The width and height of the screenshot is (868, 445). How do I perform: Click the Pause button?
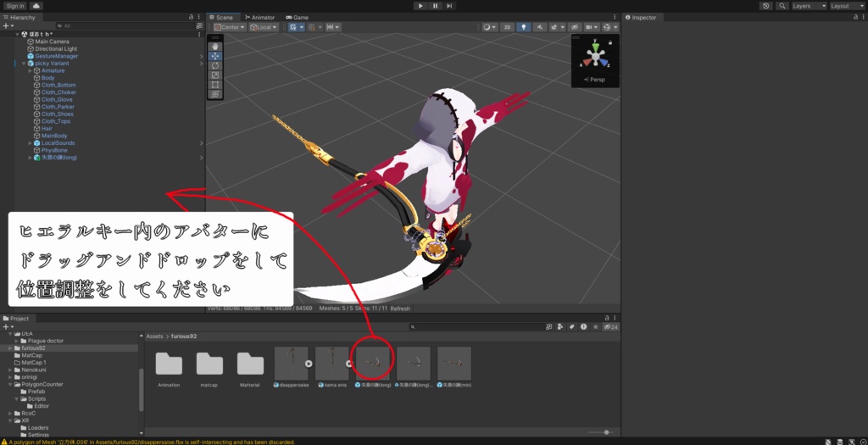coord(435,6)
